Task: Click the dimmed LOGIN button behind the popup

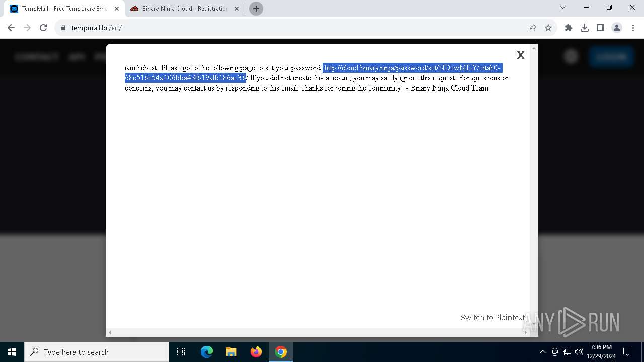Action: (x=611, y=57)
